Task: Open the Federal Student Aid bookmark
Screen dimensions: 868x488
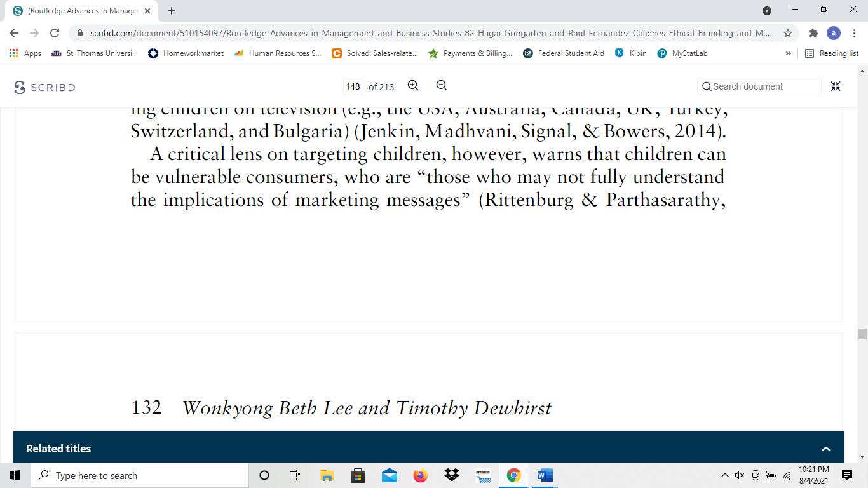Action: 564,53
